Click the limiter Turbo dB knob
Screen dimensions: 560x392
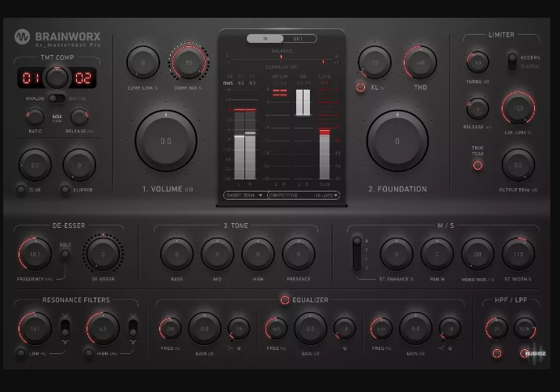coord(477,62)
